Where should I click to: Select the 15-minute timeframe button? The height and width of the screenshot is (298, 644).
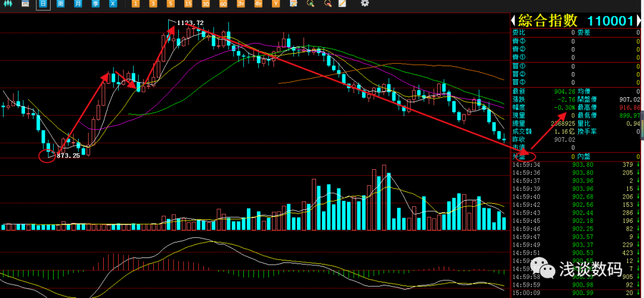[x=188, y=4]
